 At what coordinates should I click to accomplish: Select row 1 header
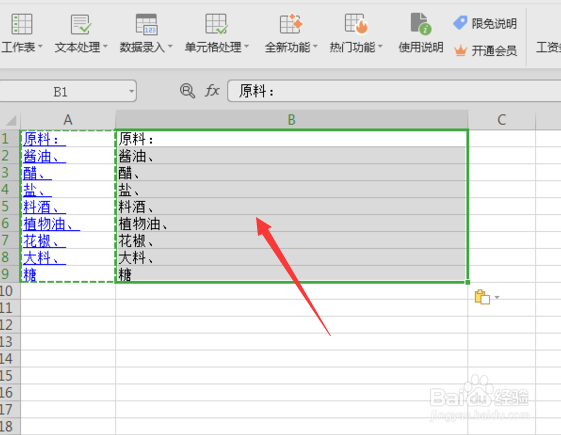(10, 138)
